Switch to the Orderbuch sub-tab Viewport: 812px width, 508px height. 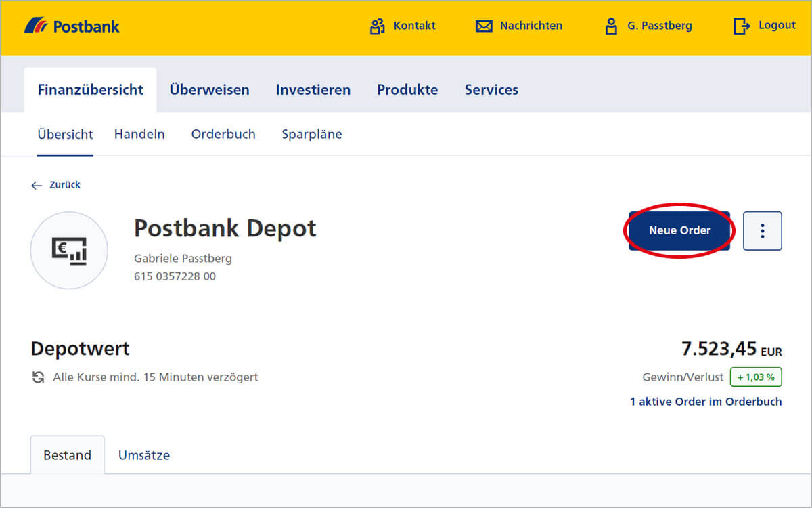pos(223,134)
